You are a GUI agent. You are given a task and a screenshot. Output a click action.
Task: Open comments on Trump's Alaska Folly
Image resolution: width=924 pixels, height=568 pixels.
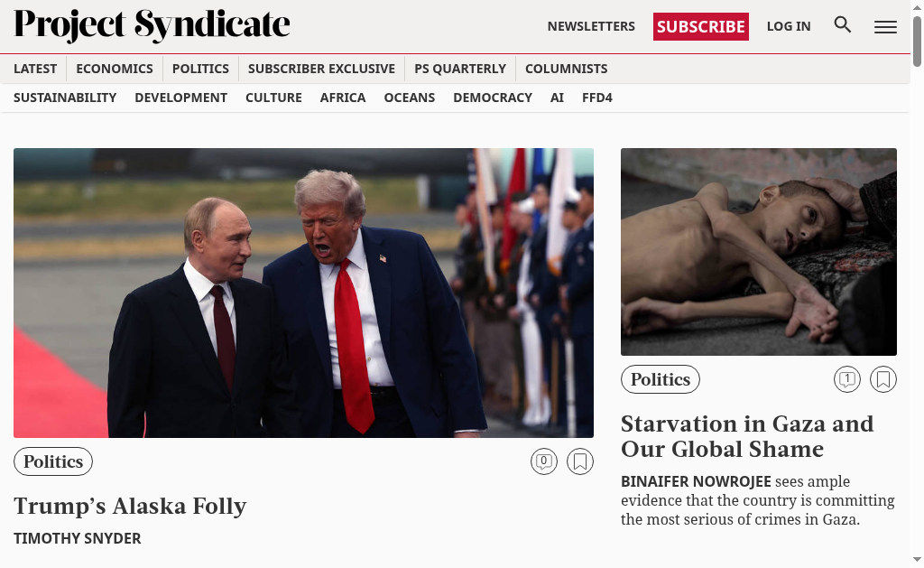543,461
